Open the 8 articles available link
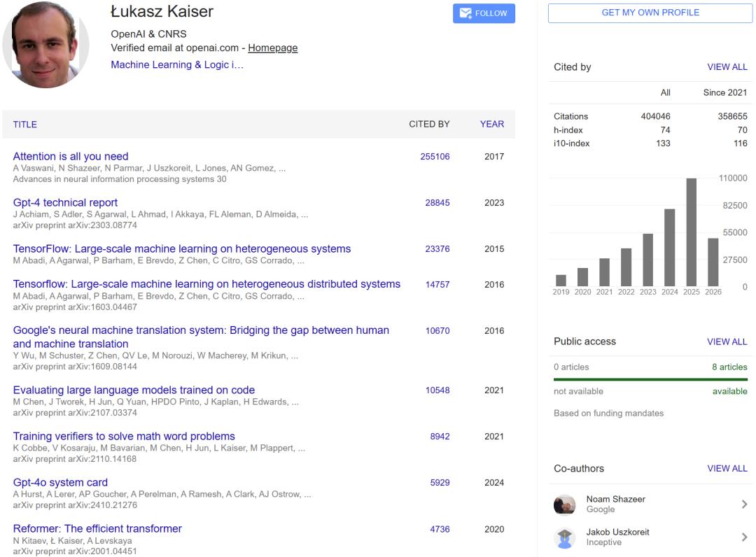Screen dimensions: 756x557 [x=729, y=367]
